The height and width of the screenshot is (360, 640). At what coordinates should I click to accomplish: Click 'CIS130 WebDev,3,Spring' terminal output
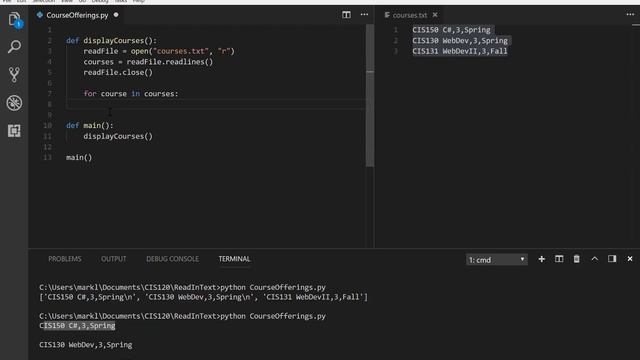click(86, 344)
